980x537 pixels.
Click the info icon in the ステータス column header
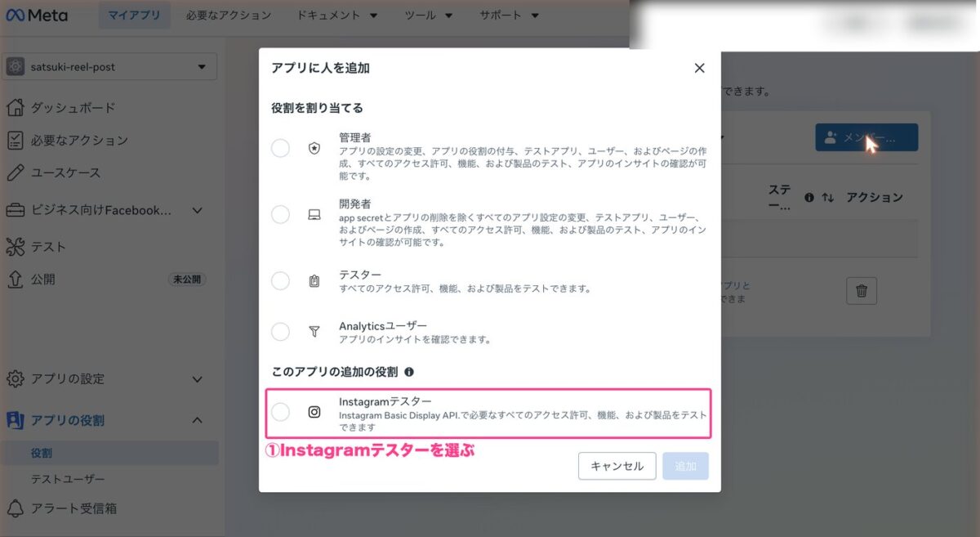pos(809,197)
